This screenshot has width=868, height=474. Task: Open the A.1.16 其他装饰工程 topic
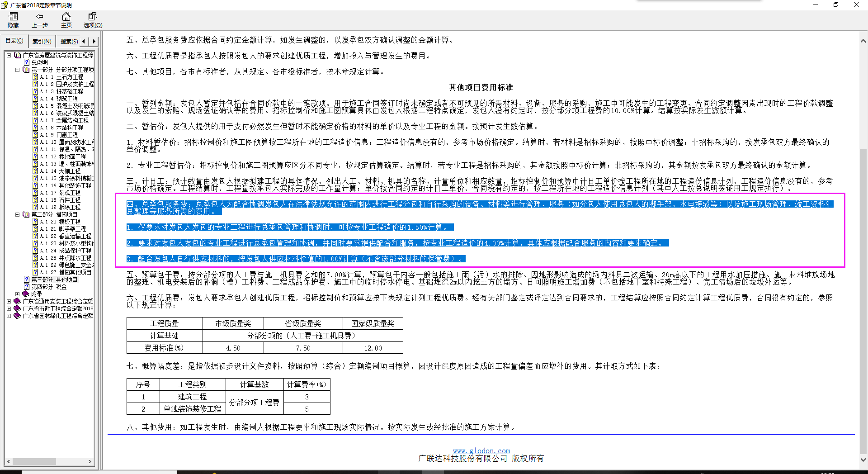66,185
